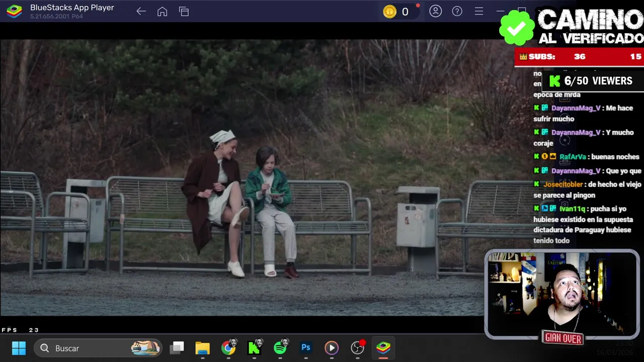644x362 pixels.
Task: Click the "BlueStacks App Player" title text
Action: tap(72, 8)
